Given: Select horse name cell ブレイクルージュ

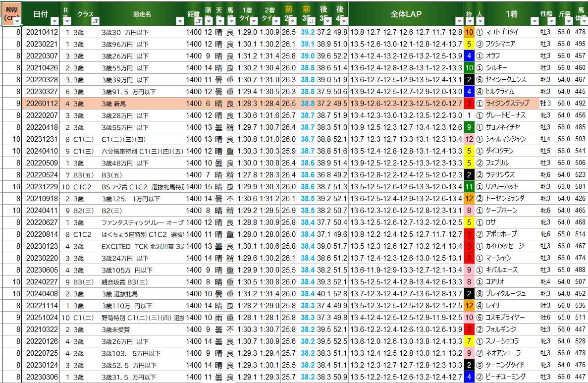Looking at the screenshot, I should point(512,294).
